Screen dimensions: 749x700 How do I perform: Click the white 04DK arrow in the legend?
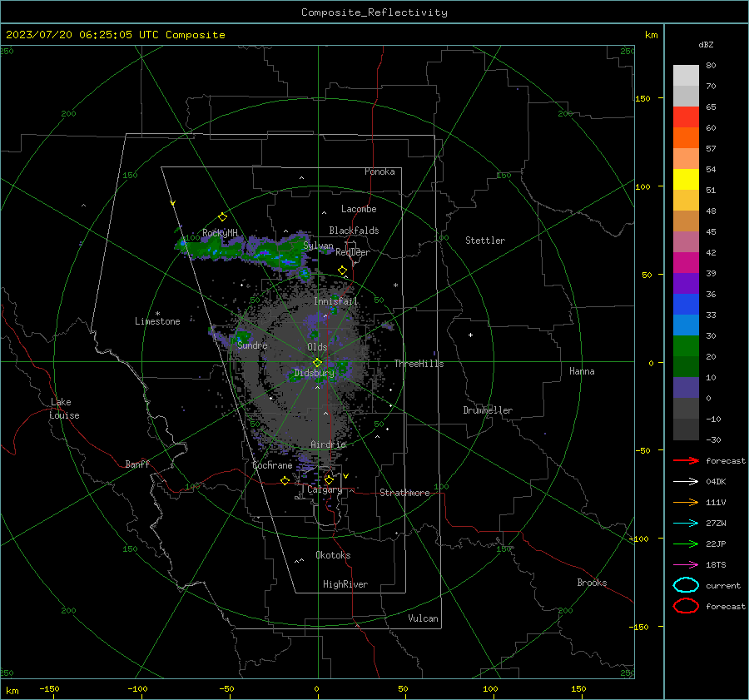coord(686,481)
